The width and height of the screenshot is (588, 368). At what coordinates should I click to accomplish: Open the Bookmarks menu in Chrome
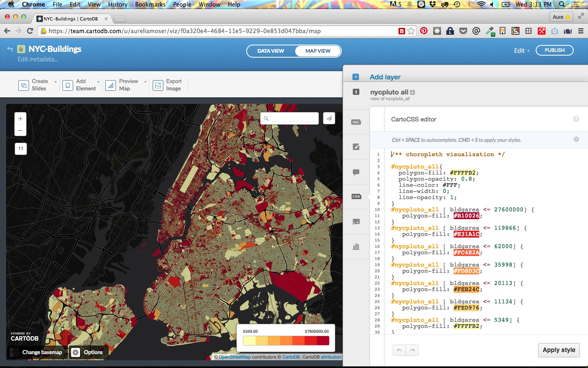pyautogui.click(x=150, y=4)
